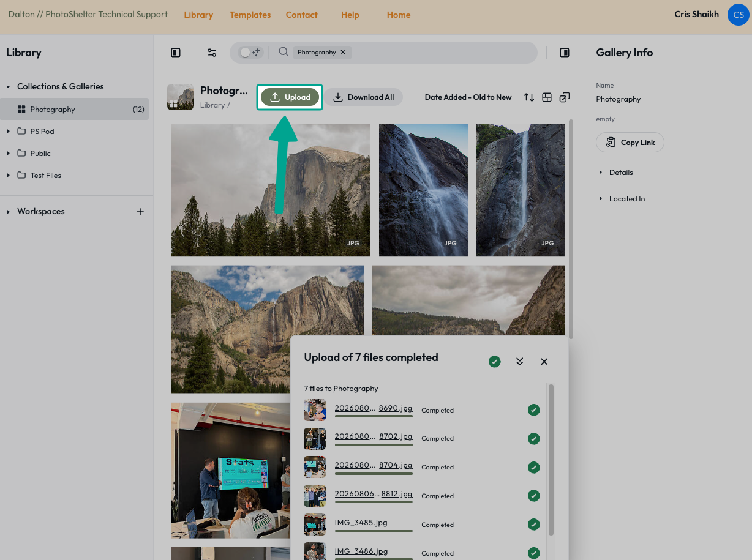This screenshot has height=560, width=752.
Task: Open the IMG_3485.jpg file link
Action: click(x=361, y=523)
